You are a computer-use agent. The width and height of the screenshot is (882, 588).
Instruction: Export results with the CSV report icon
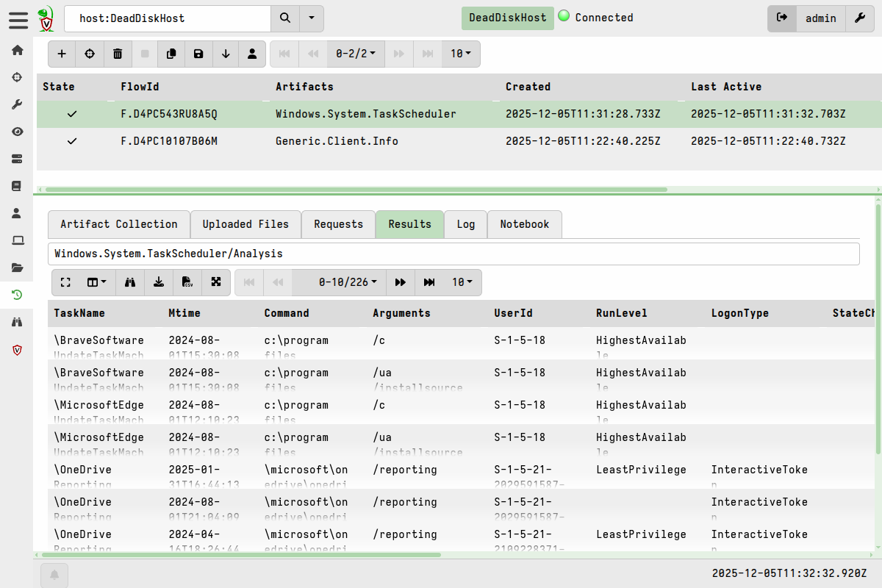coord(187,282)
